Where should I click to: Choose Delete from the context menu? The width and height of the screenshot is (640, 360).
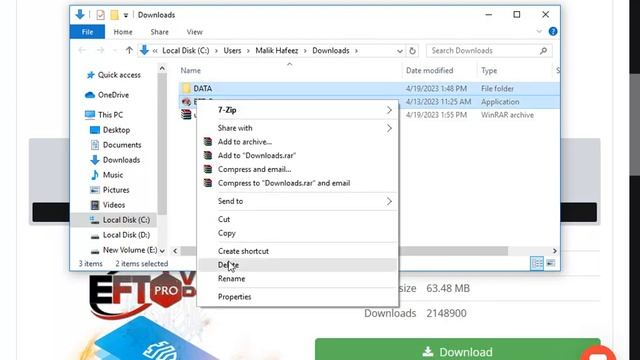pyautogui.click(x=298, y=265)
